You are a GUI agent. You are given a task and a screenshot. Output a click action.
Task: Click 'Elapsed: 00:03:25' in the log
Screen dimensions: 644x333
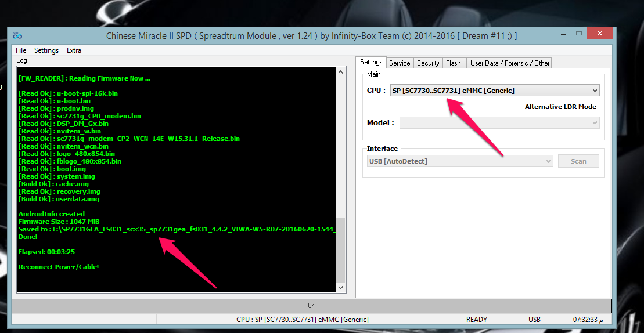(x=47, y=252)
